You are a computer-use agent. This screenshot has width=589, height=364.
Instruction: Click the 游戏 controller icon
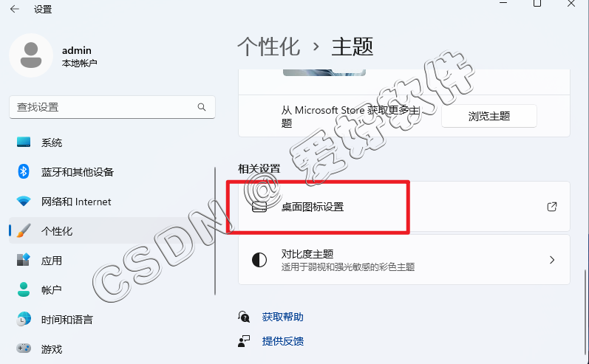[x=24, y=348]
